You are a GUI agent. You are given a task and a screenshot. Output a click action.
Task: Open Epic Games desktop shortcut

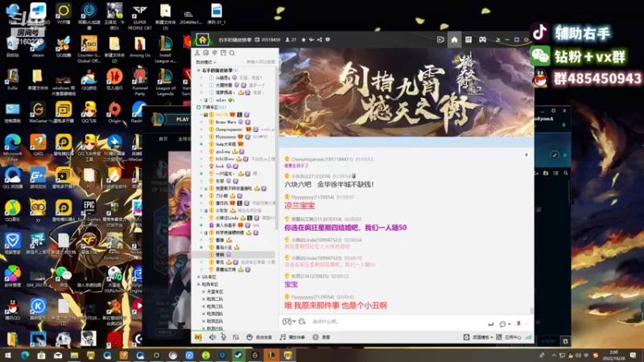[x=89, y=212]
